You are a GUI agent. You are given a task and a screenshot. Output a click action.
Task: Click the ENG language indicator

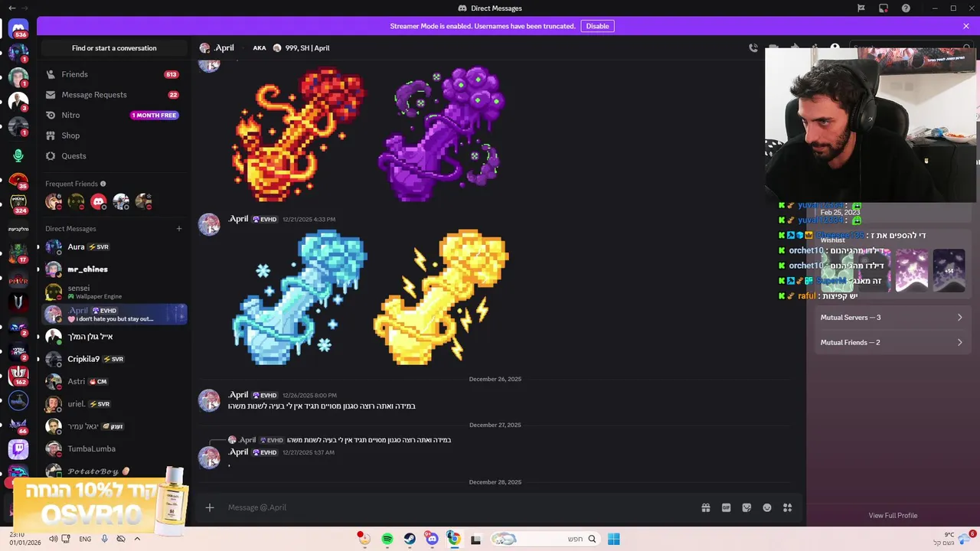[x=85, y=539]
